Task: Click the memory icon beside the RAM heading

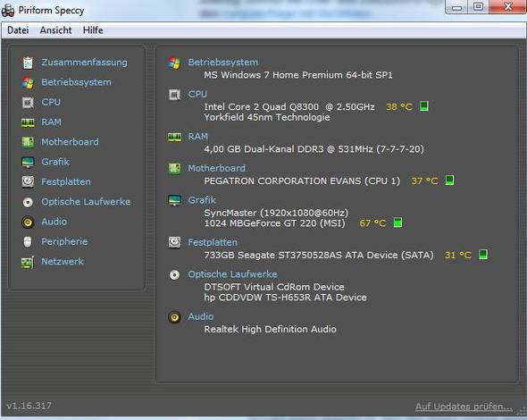Action: pyautogui.click(x=174, y=137)
